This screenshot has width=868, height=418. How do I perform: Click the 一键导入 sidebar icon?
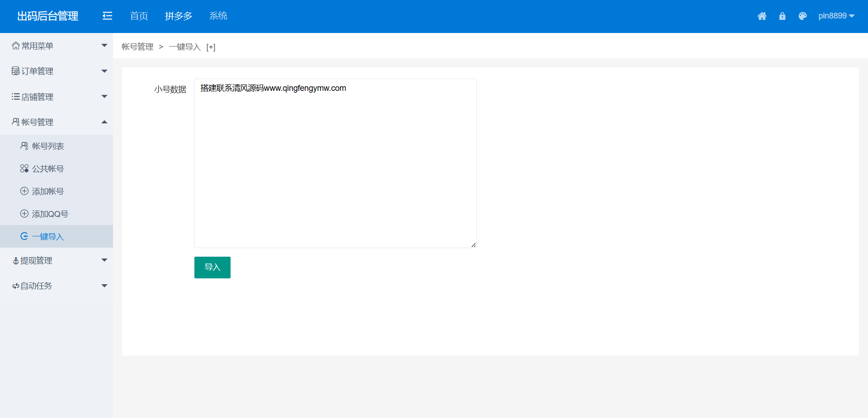pyautogui.click(x=24, y=236)
